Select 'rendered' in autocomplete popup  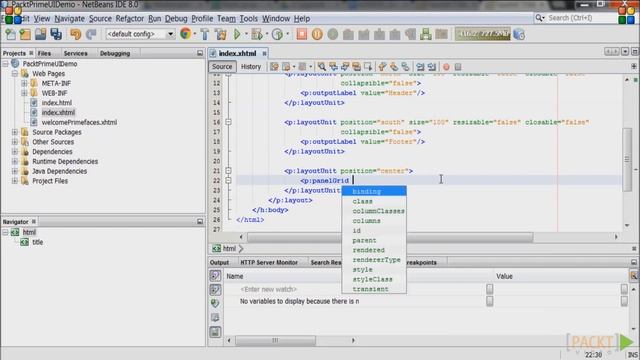click(x=373, y=250)
